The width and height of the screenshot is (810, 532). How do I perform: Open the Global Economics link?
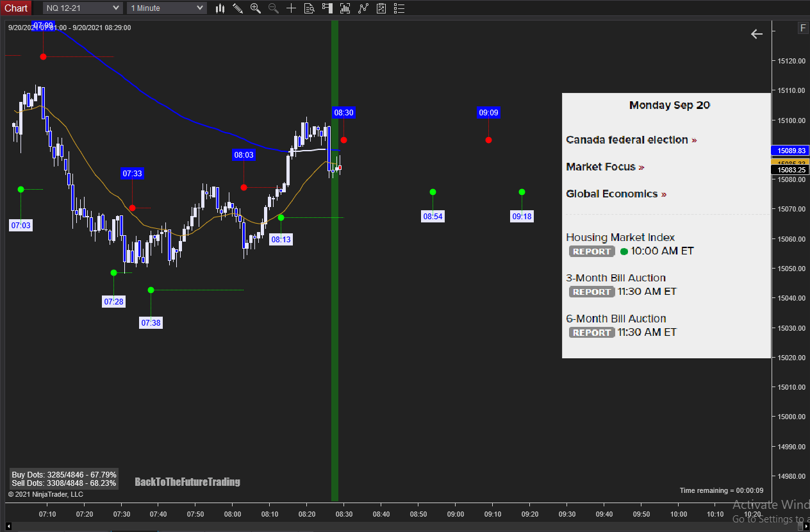pyautogui.click(x=616, y=194)
